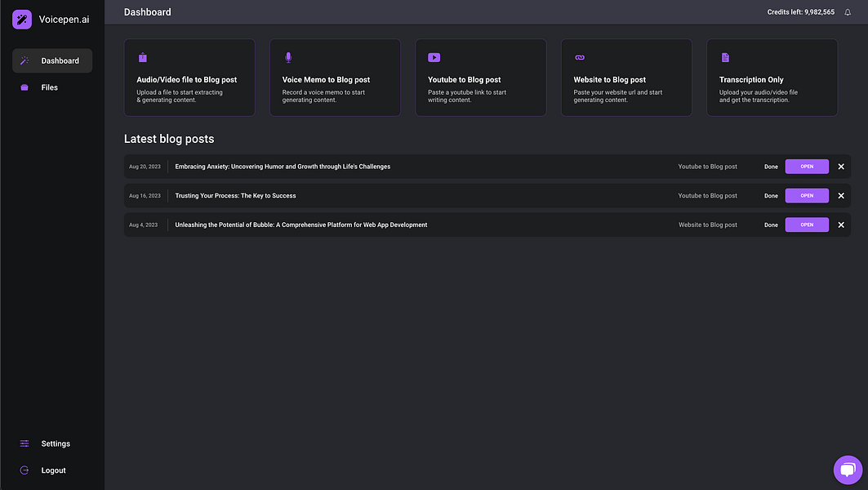This screenshot has height=490, width=868.
Task: Open the Embracing Anxiety blog post
Action: click(x=807, y=167)
